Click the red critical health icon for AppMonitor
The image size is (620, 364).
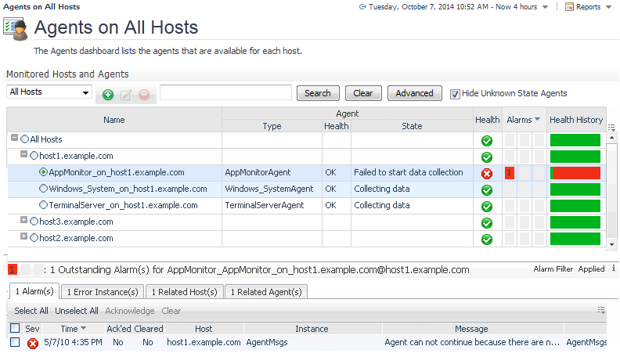(487, 173)
